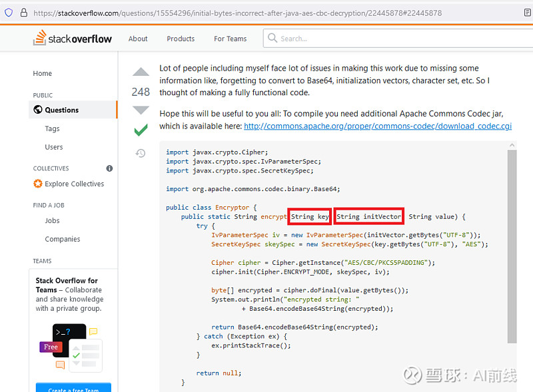Open the About menu item
Viewport: 533px width, 392px height.
point(138,39)
